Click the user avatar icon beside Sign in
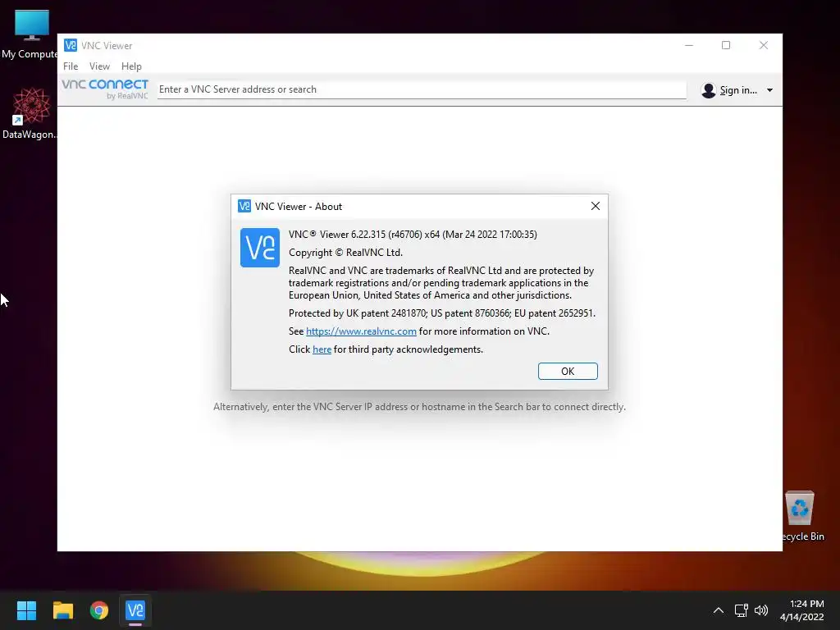Screen dimensions: 840x630 (709, 90)
